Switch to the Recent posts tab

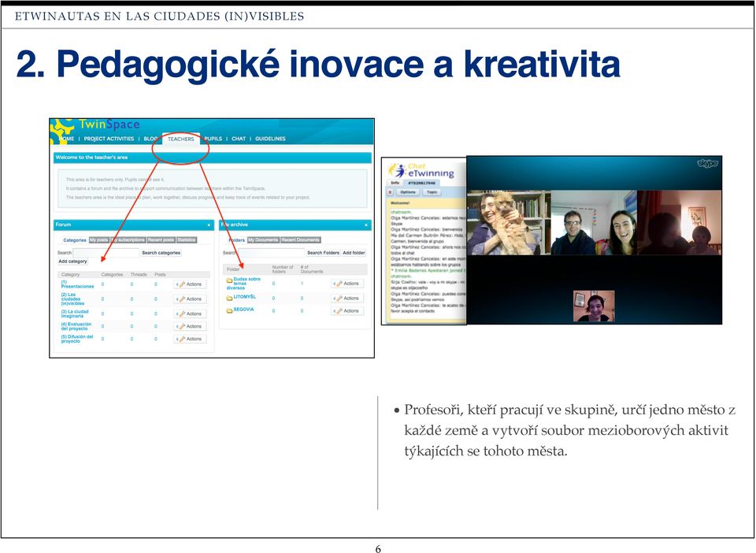161,240
